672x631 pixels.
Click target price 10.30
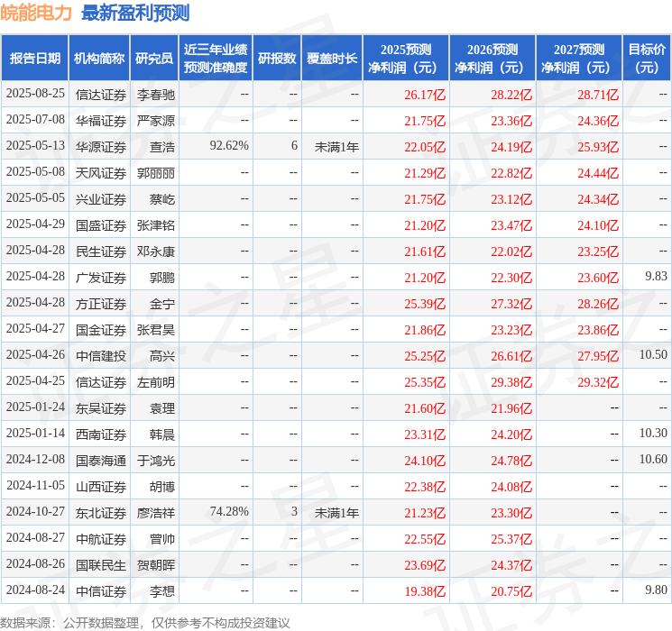point(653,433)
